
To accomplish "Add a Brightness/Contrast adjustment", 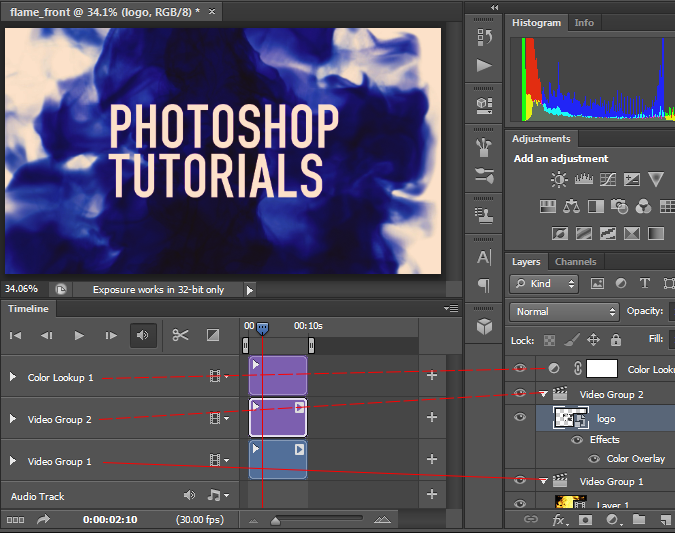I will pyautogui.click(x=559, y=180).
